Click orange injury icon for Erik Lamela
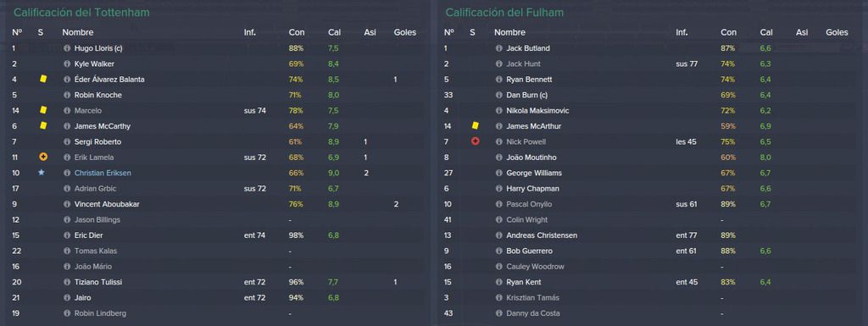The width and height of the screenshot is (868, 326). click(43, 157)
